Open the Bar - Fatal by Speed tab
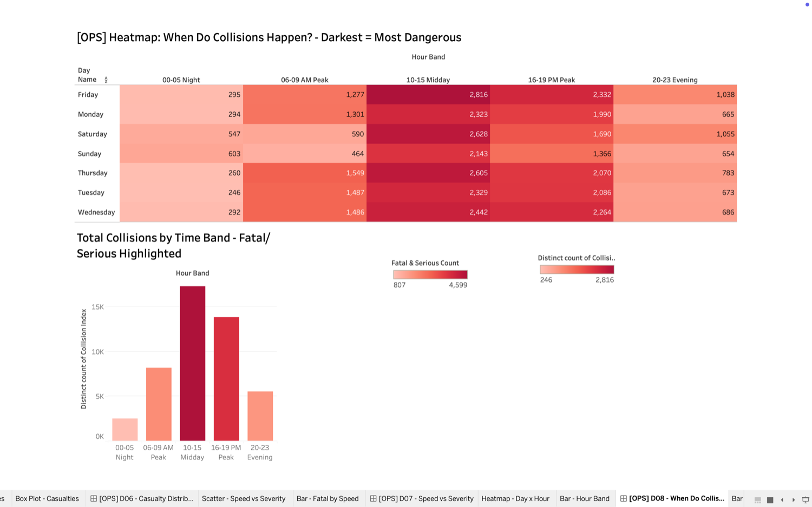 tap(328, 498)
